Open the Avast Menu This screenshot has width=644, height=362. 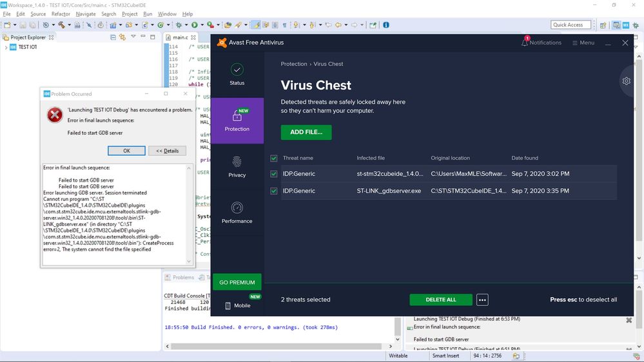(583, 43)
